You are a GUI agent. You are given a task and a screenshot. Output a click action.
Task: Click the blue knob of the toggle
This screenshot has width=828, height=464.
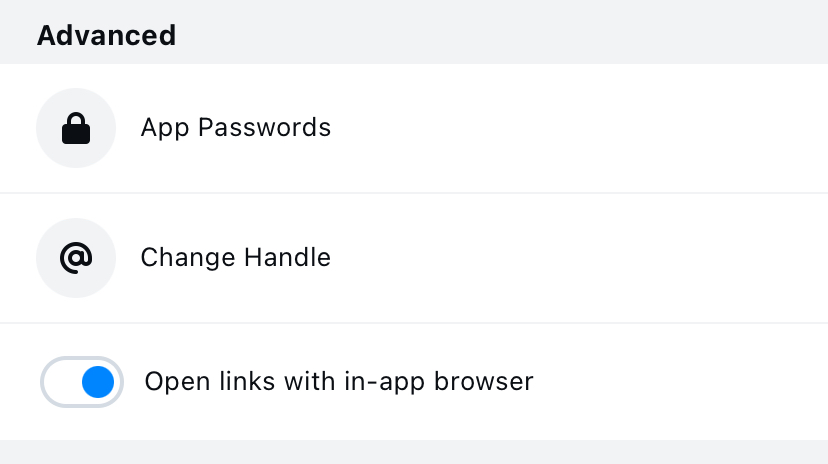pyautogui.click(x=97, y=382)
